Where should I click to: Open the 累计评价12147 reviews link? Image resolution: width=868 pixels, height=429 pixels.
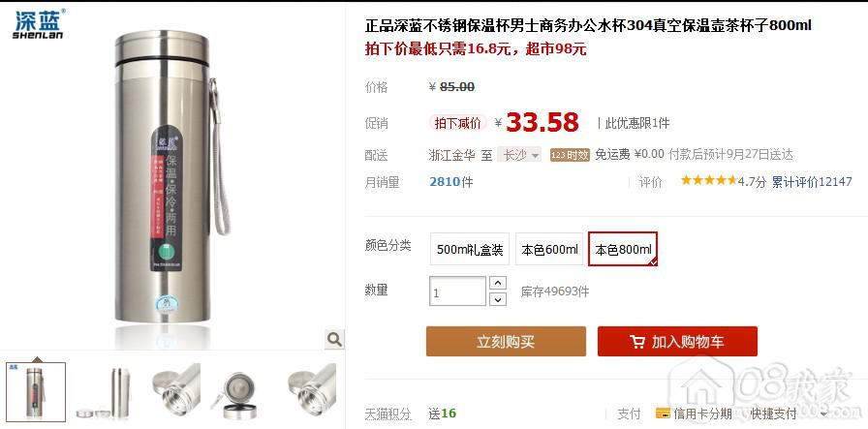[x=812, y=181]
